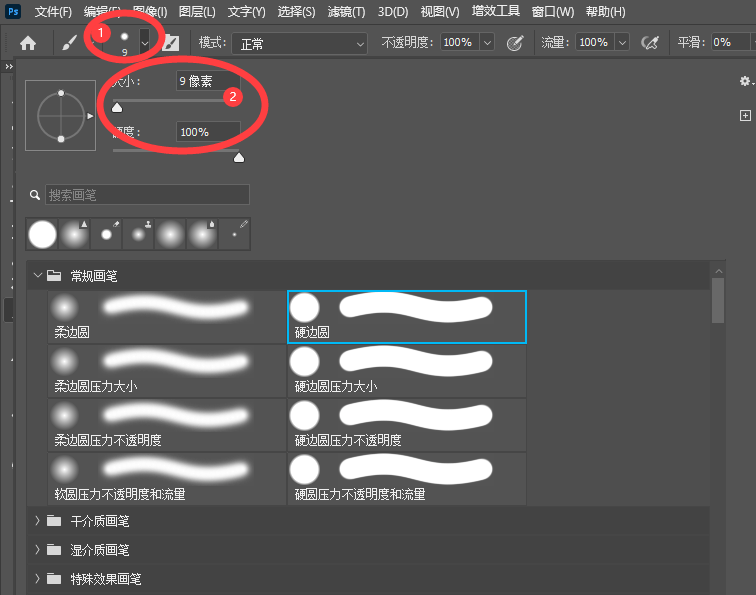
Task: Click the 搜索画笔 search field
Action: [x=147, y=195]
